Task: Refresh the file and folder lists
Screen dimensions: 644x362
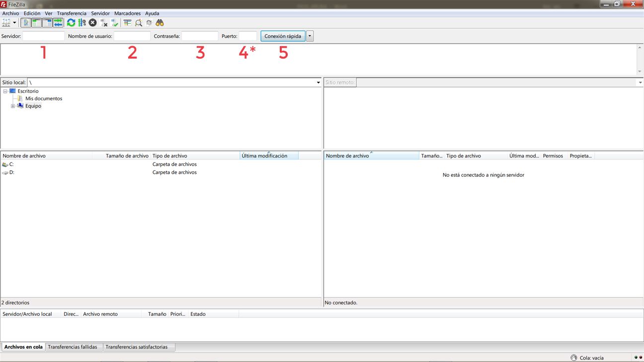Action: click(71, 23)
